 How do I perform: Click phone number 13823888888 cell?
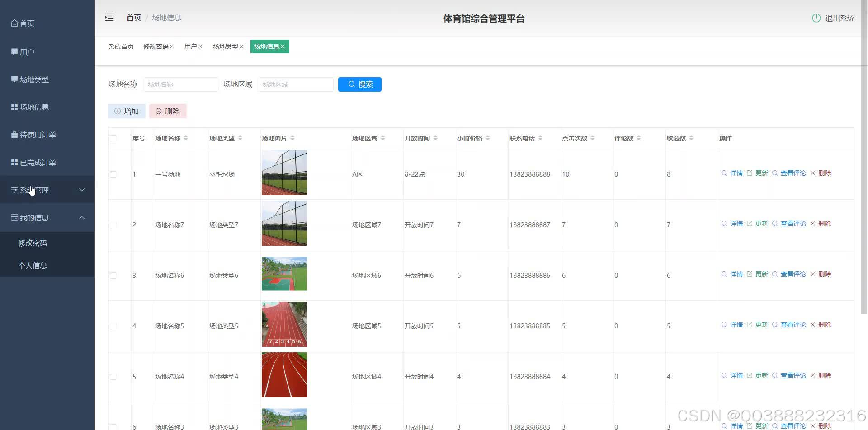click(x=530, y=174)
